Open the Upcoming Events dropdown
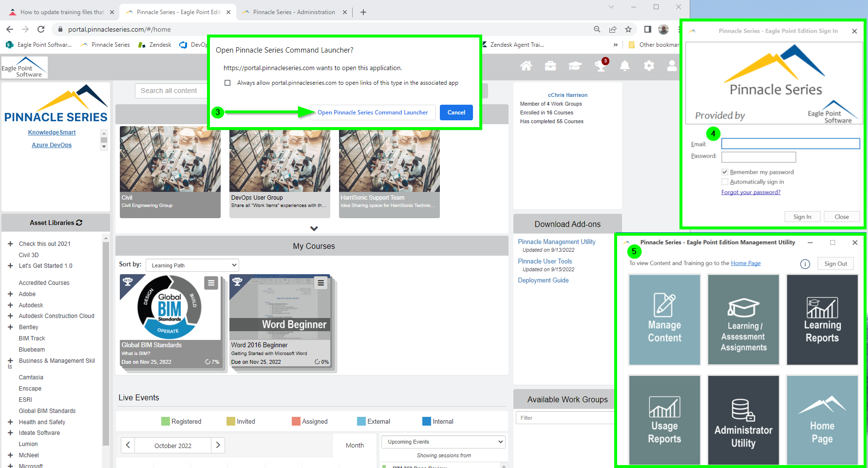 click(x=443, y=442)
